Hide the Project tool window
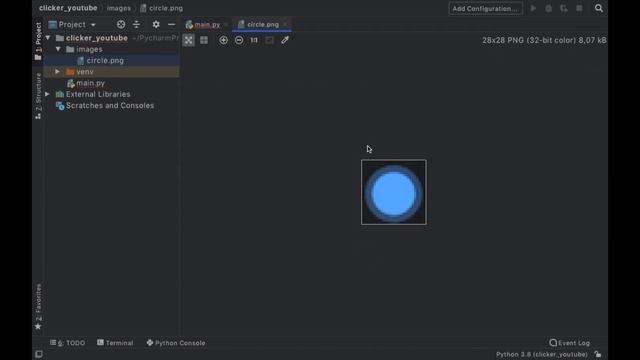Screen dimensions: 640x360 pos(171,24)
